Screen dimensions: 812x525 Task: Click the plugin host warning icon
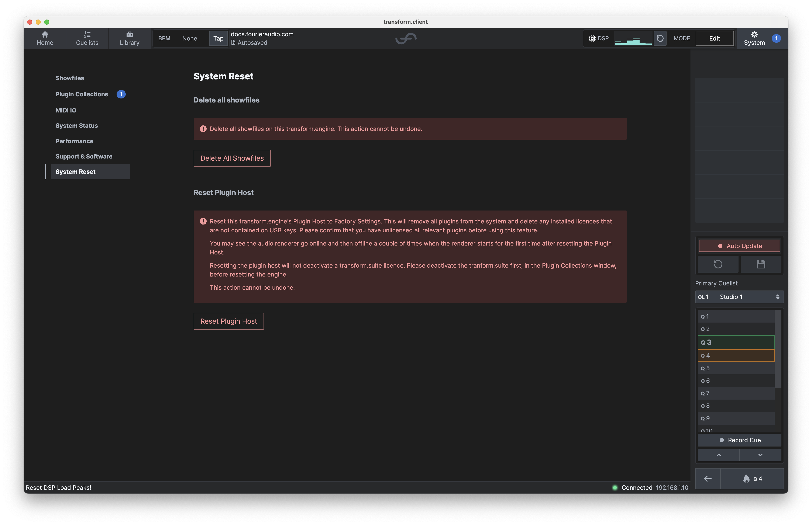tap(203, 221)
